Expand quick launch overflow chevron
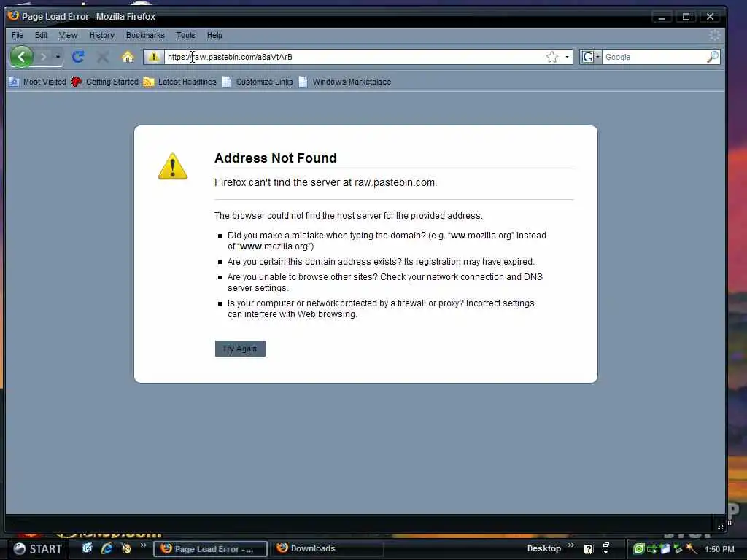Screen dimensions: 747x560 (143, 545)
